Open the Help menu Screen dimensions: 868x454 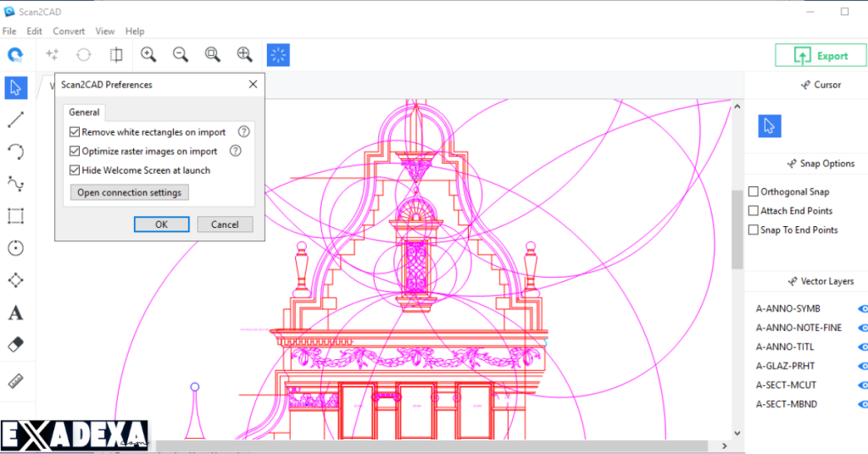(x=135, y=31)
